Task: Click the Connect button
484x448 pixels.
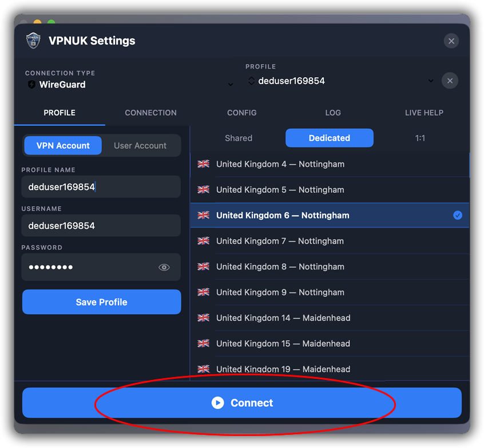Action: click(241, 403)
